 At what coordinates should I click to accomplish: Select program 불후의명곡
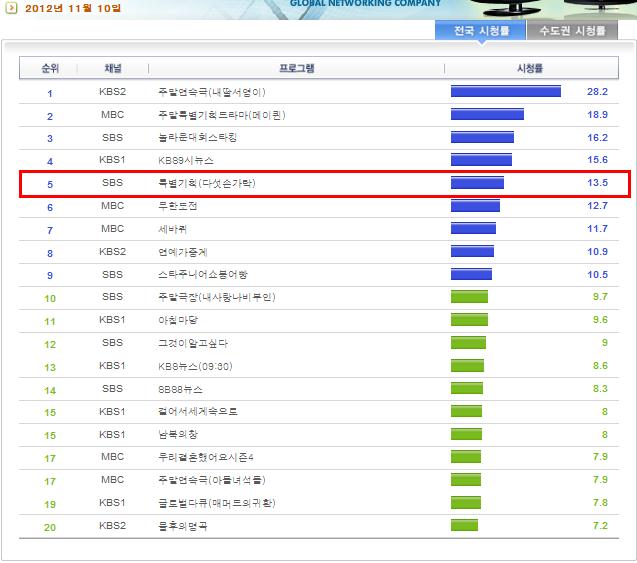(x=182, y=526)
